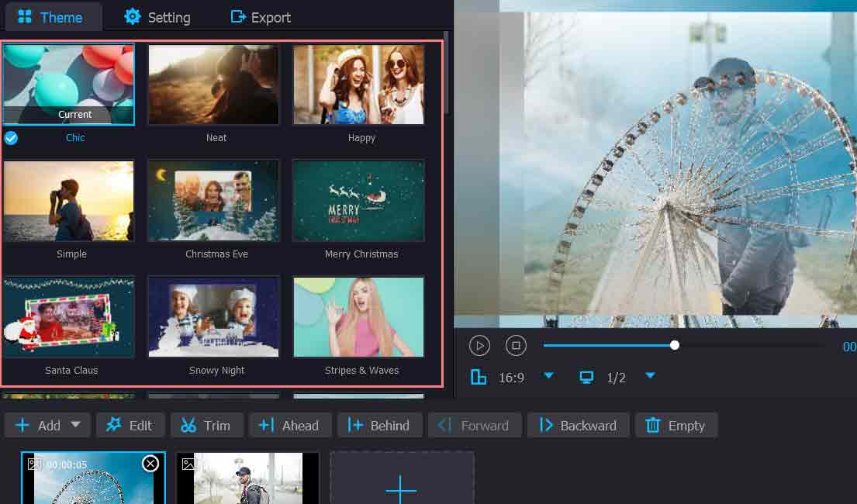857x504 pixels.
Task: Expand the 1/2 preview quality dropdown
Action: tap(651, 376)
